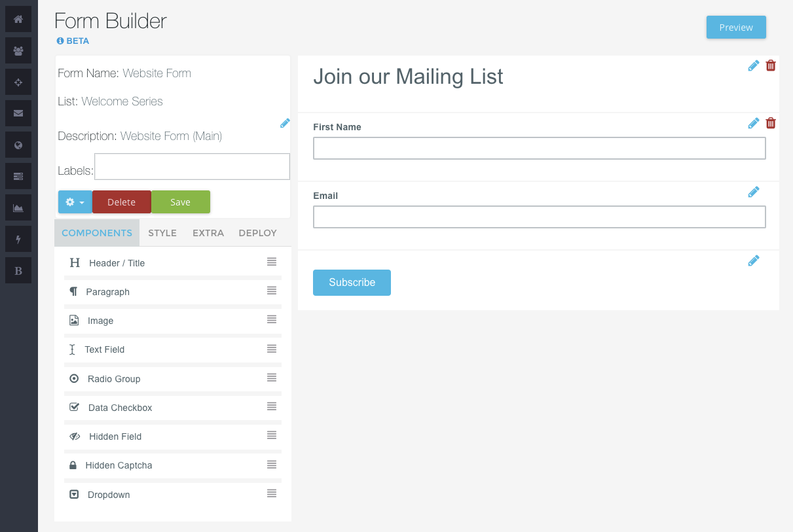Screen dimensions: 793x532
Task: Open the globe icon in sidebar
Action: pyautogui.click(x=18, y=145)
